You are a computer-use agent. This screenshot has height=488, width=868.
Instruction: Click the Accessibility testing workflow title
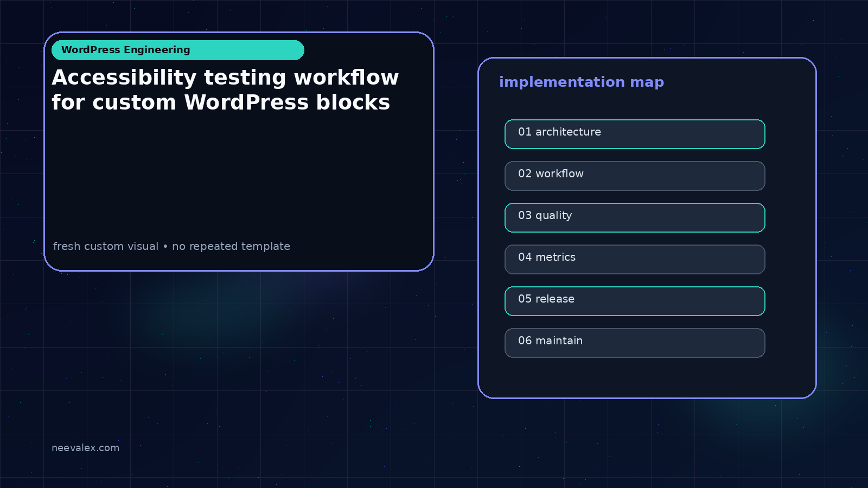[x=225, y=90]
